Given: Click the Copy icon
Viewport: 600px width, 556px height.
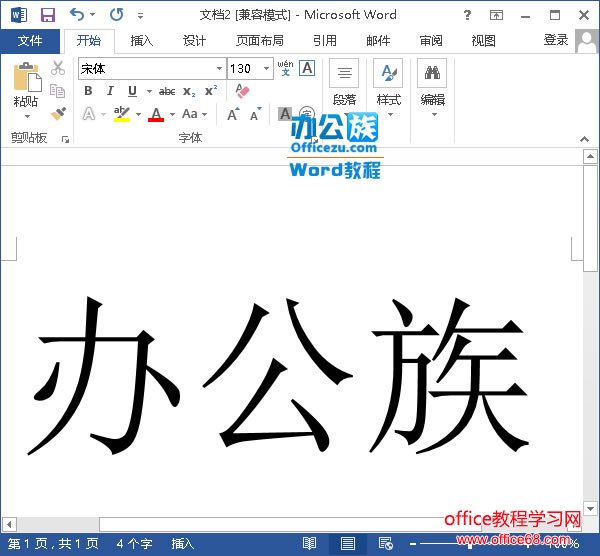Looking at the screenshot, I should click(58, 91).
